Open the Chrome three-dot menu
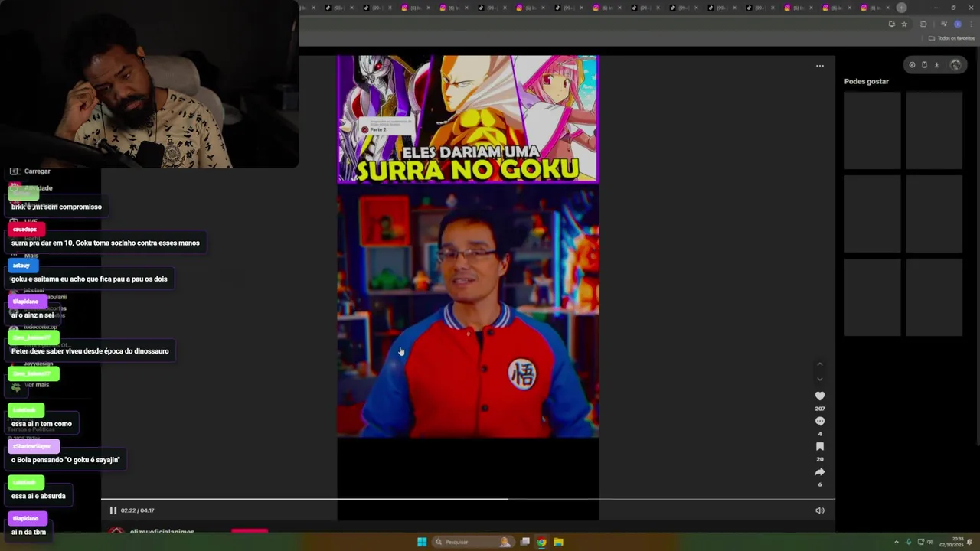 (971, 24)
